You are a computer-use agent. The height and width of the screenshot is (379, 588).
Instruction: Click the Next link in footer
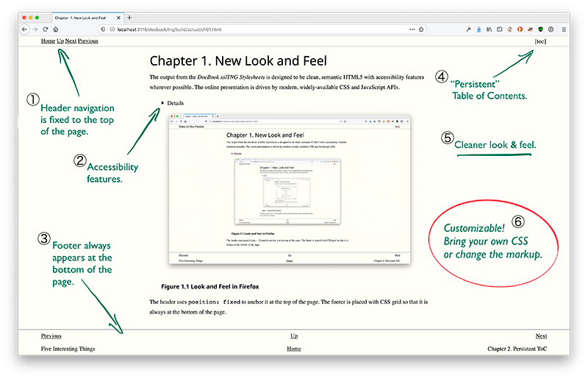(x=541, y=336)
